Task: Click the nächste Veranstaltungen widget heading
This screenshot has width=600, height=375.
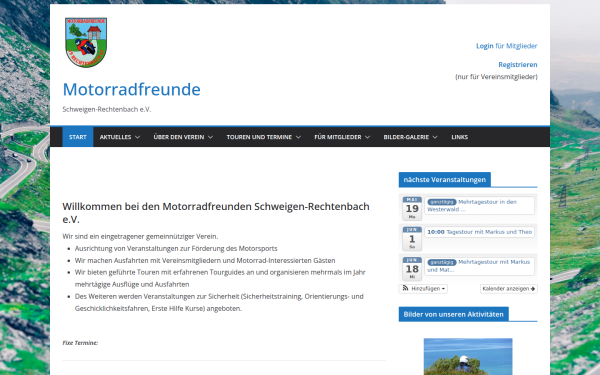Action: (445, 179)
